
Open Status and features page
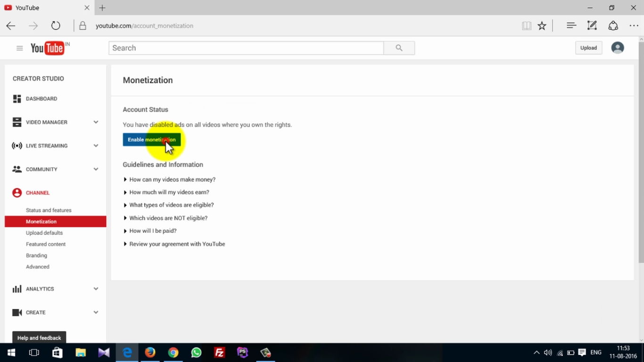pyautogui.click(x=49, y=210)
